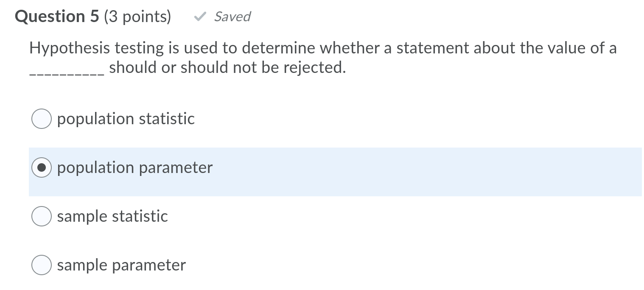Click the Saved checkmark icon

coord(200,17)
